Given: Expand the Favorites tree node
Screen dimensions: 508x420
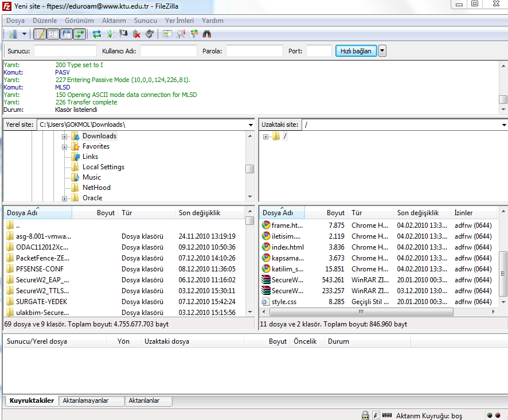Looking at the screenshot, I should click(64, 147).
